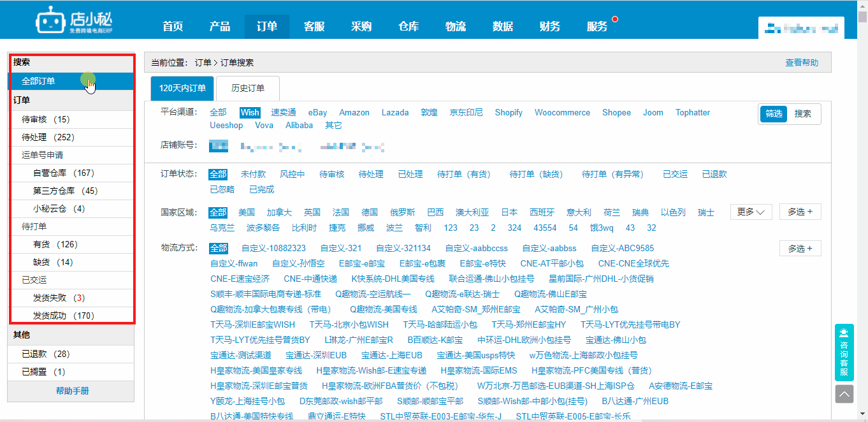
Task: Open the 咨询客服 support widget
Action: click(x=844, y=353)
